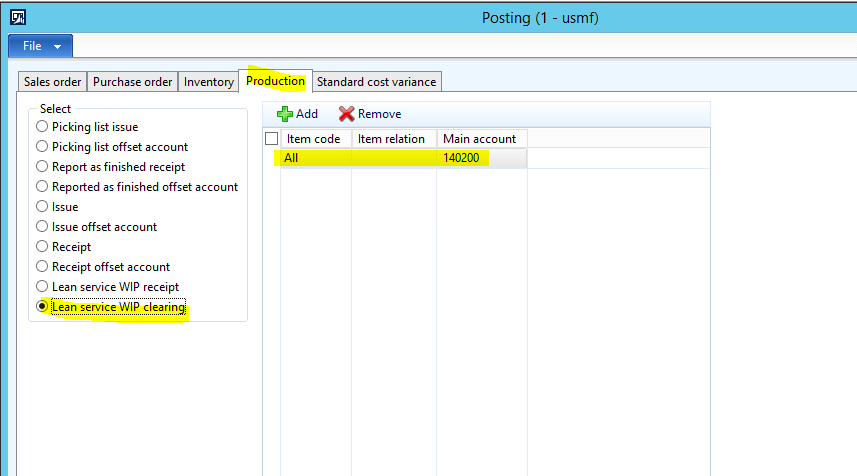Choose Picking list offset account option
Screen dimensions: 857x476
click(x=42, y=147)
